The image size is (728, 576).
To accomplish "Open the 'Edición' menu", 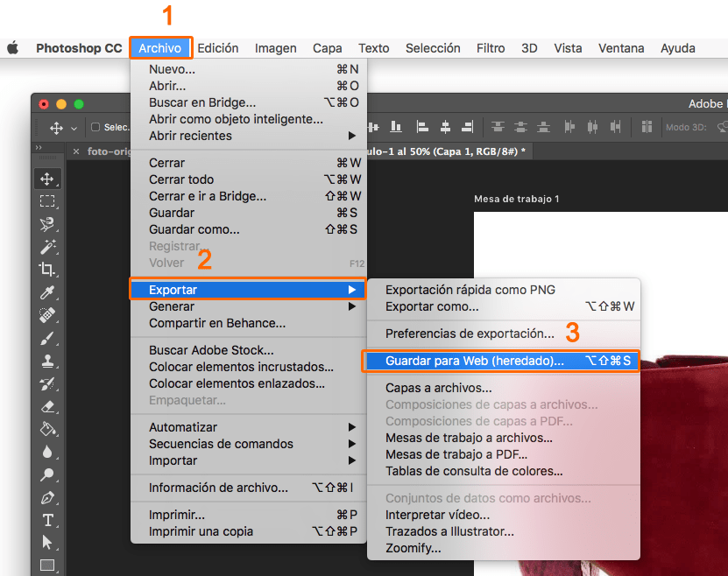I will click(x=219, y=48).
